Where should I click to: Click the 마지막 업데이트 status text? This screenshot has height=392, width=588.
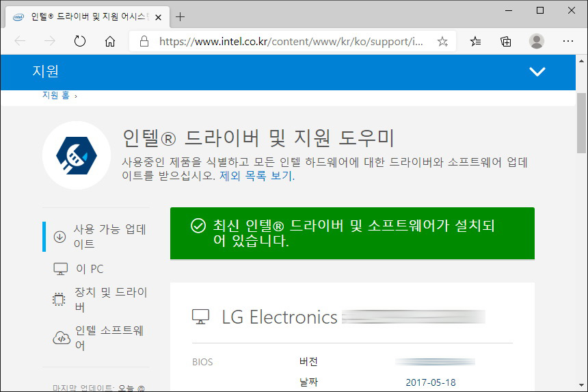click(98, 388)
